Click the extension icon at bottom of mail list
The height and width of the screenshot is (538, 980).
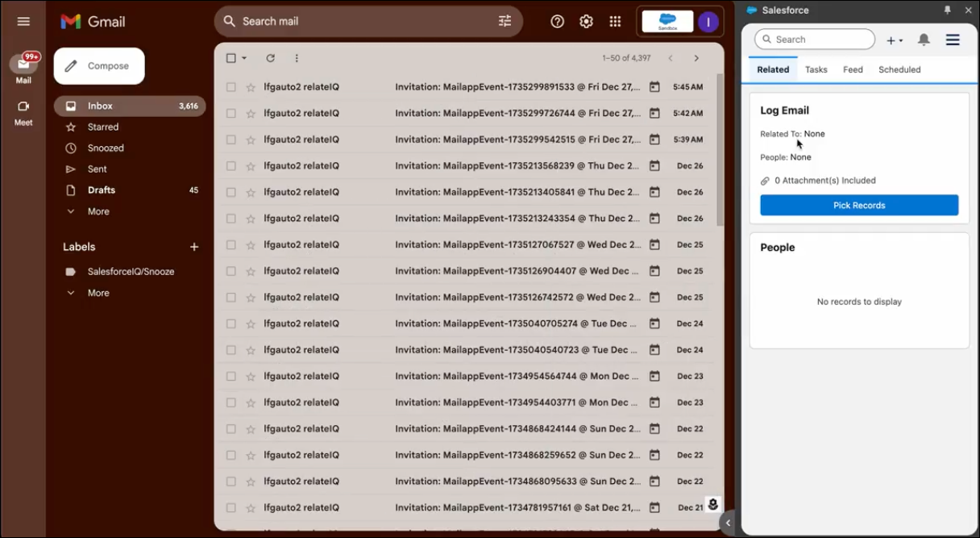712,505
